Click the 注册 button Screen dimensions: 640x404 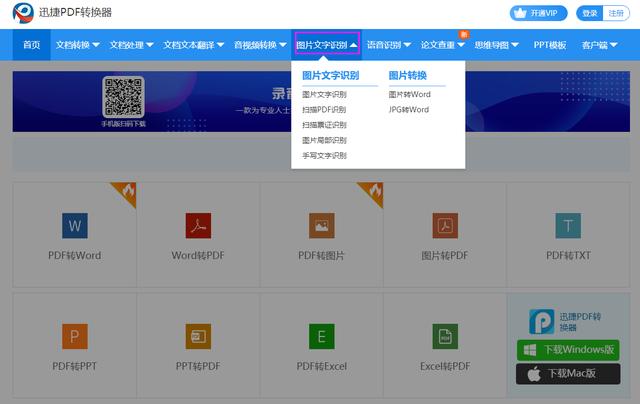point(616,13)
